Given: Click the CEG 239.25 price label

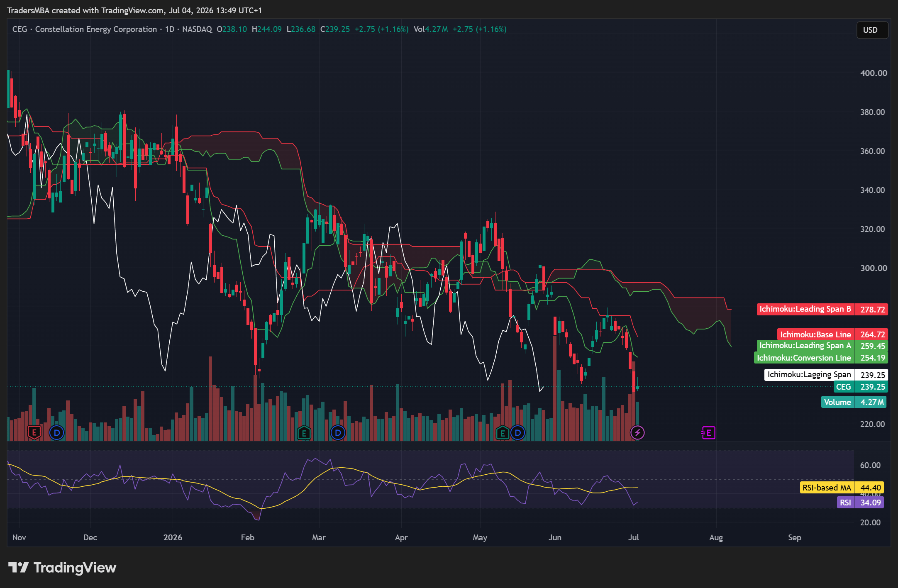Looking at the screenshot, I should click(860, 387).
